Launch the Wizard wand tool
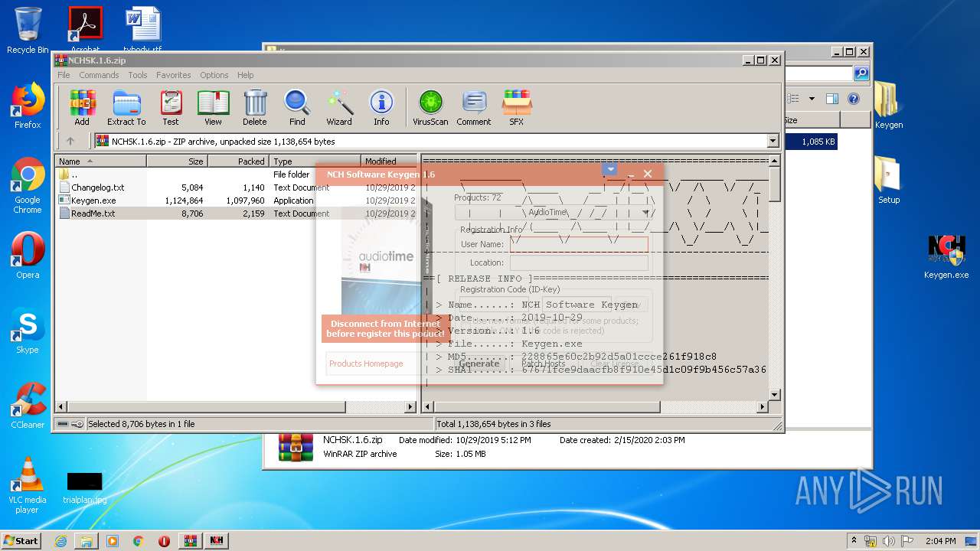This screenshot has width=980, height=551. (339, 108)
